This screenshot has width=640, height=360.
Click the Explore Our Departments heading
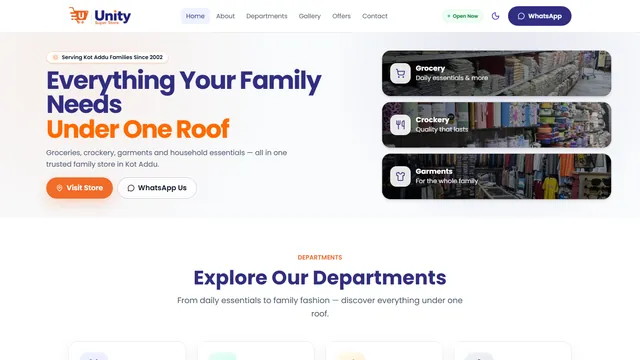[320, 278]
